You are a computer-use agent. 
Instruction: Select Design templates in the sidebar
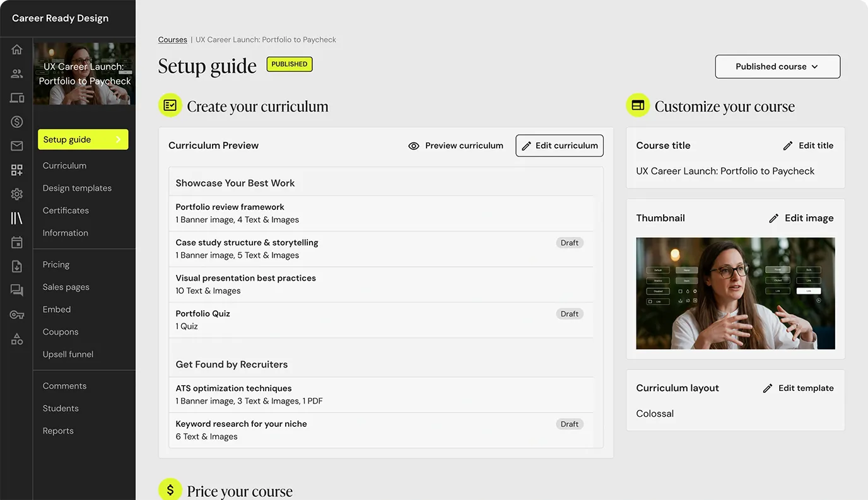tap(77, 187)
